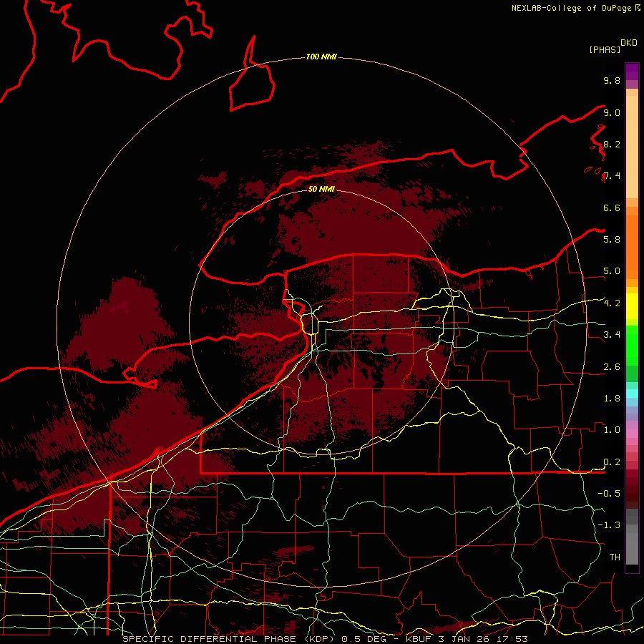Screen dimensions: 644x644
Task: Pick the bright green segment of color bar
Action: point(632,345)
